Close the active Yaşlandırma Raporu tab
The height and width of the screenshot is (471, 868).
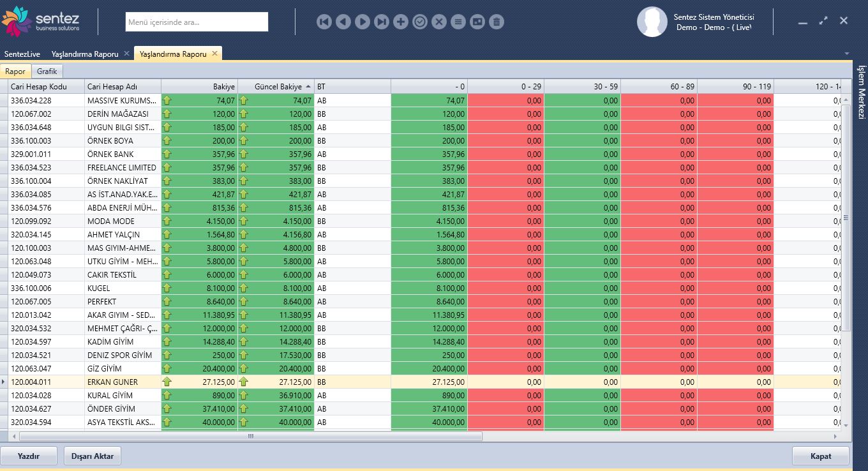click(215, 54)
